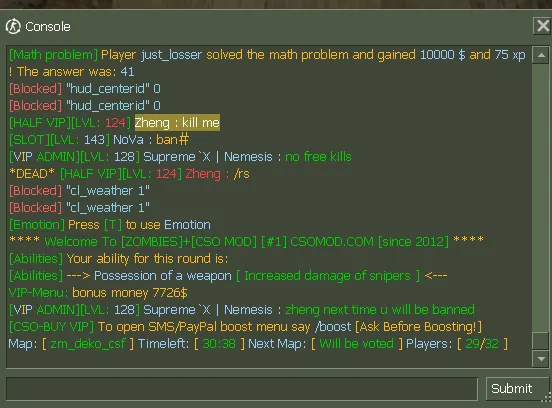This screenshot has height=408, width=552.
Task: Close the Console window with the X
Action: click(x=542, y=26)
